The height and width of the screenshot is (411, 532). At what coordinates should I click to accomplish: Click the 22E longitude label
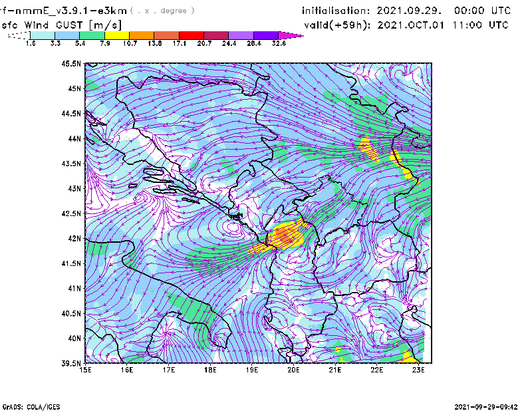click(377, 370)
